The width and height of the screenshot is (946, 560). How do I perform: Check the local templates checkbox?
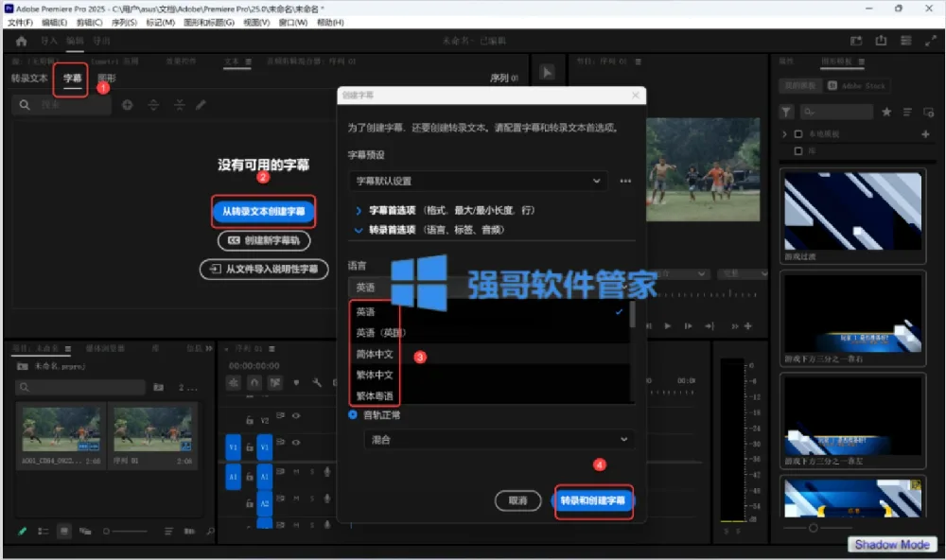click(x=798, y=134)
